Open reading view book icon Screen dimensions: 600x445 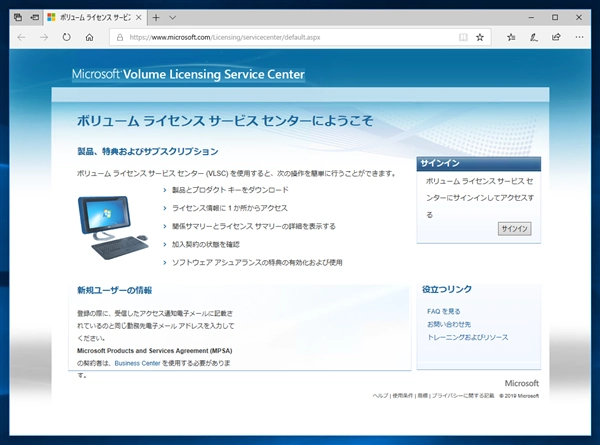463,37
